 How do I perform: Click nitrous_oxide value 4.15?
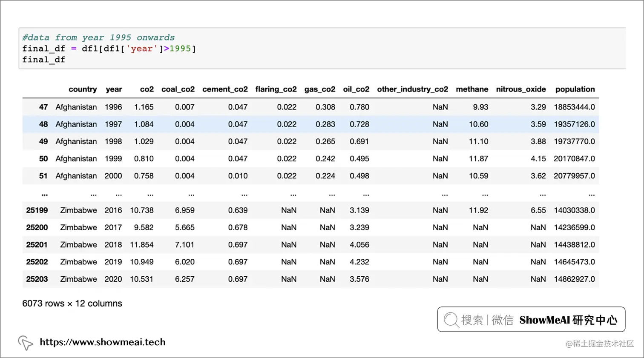[538, 159]
